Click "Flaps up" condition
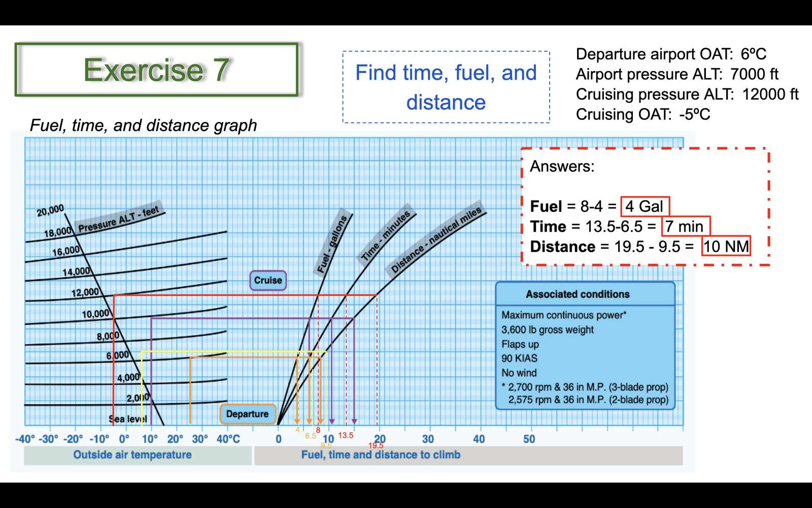Screen dimensions: 812x508 pos(519,344)
